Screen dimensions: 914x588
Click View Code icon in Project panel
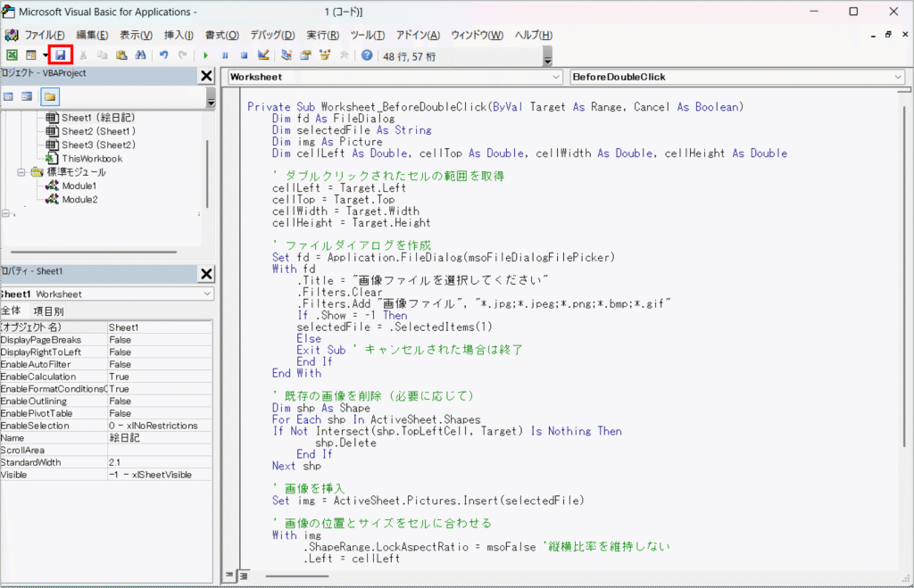tap(9, 96)
